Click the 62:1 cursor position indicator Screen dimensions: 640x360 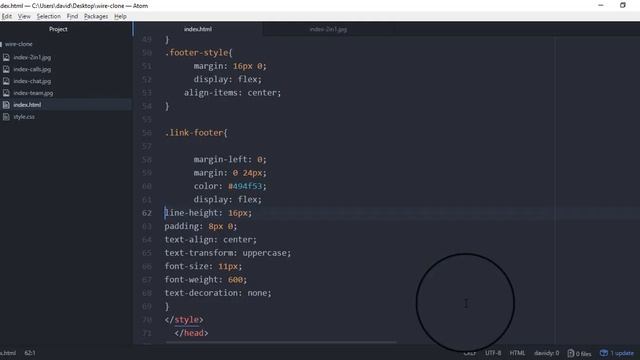click(30, 353)
